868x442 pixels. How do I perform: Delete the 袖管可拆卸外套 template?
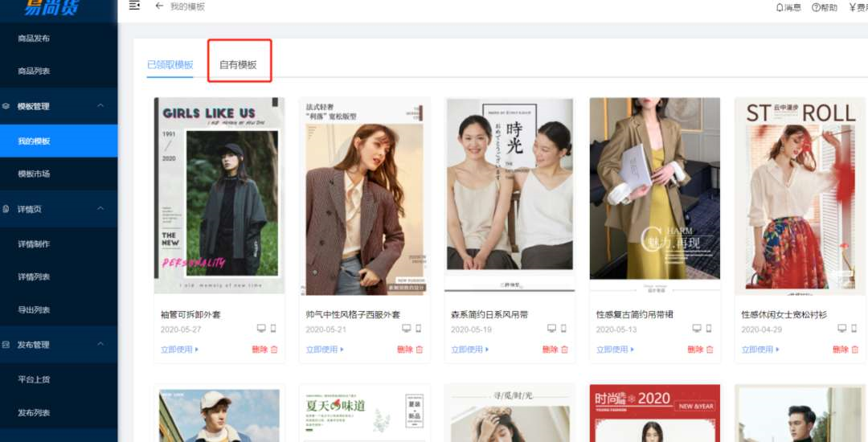(x=264, y=350)
